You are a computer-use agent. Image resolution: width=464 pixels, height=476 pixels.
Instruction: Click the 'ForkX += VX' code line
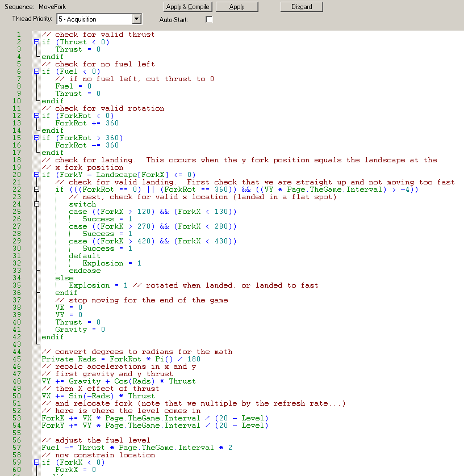tap(155, 418)
